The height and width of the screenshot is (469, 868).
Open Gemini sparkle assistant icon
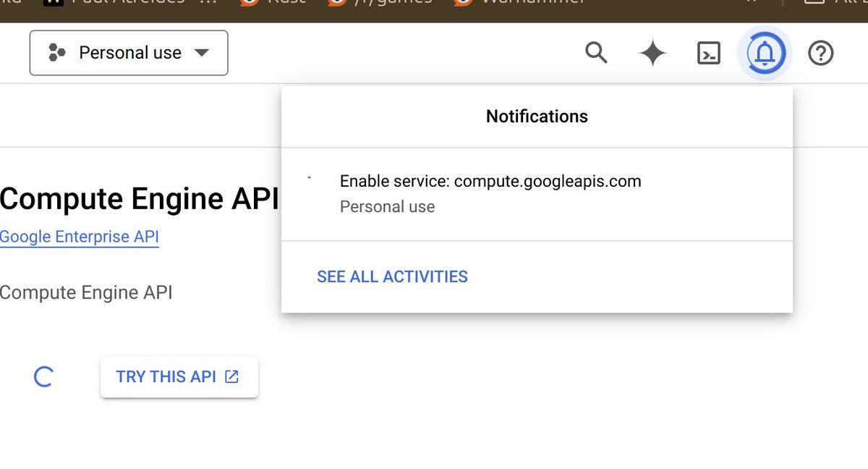[x=652, y=53]
